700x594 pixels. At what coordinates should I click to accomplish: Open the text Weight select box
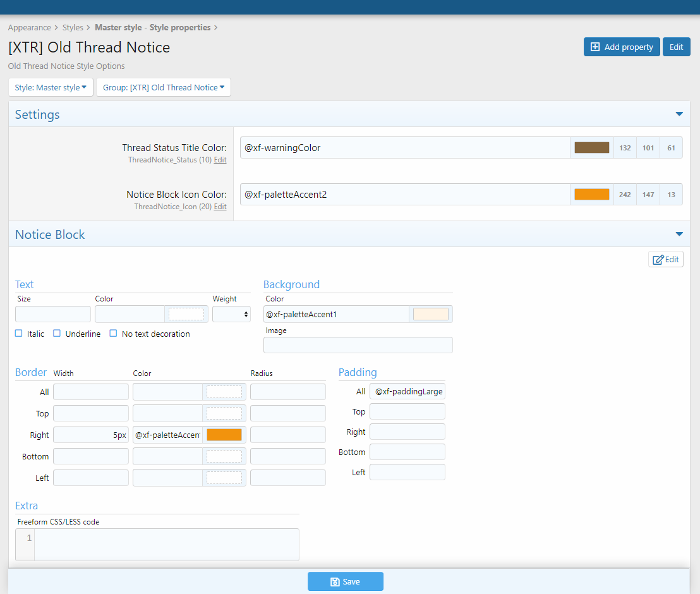click(231, 314)
